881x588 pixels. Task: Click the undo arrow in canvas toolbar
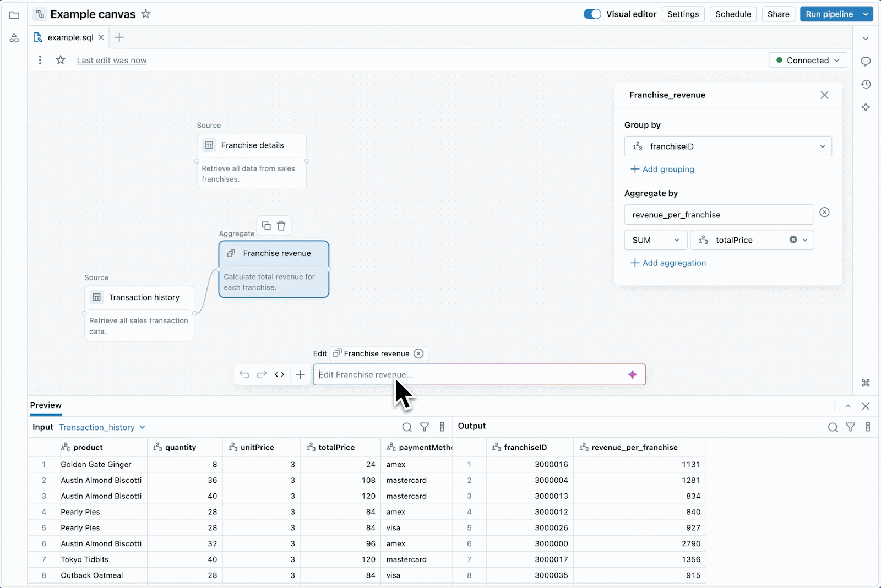[244, 375]
